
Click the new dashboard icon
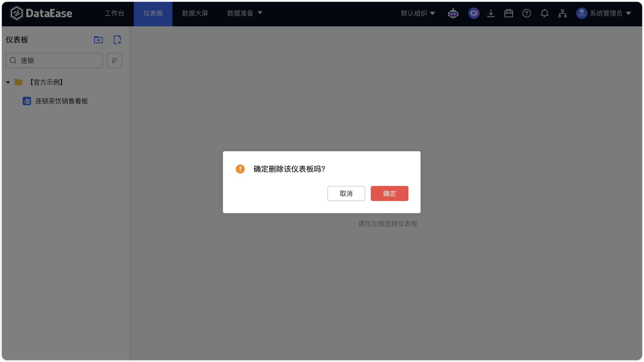click(x=117, y=40)
